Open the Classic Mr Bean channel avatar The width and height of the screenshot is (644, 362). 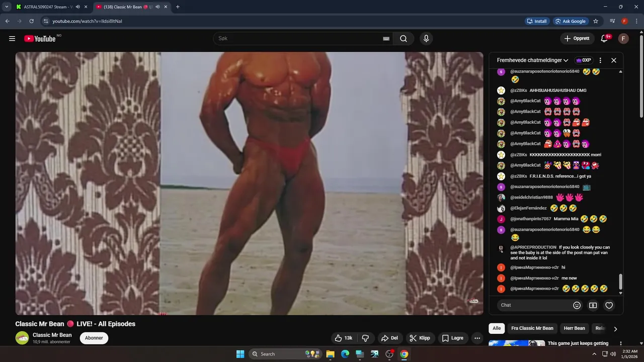tap(22, 338)
